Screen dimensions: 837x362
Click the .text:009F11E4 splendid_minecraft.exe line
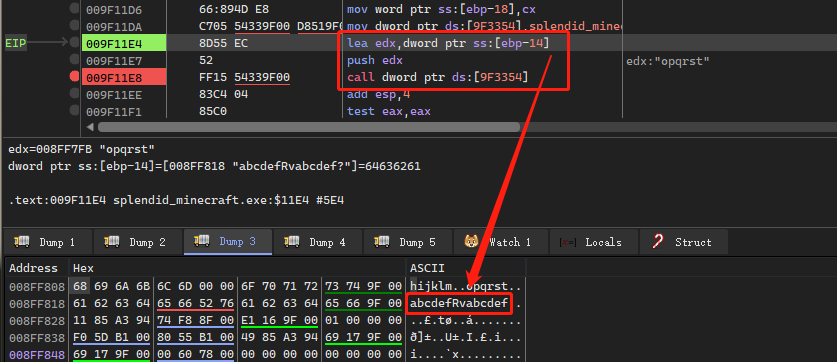pyautogui.click(x=176, y=201)
